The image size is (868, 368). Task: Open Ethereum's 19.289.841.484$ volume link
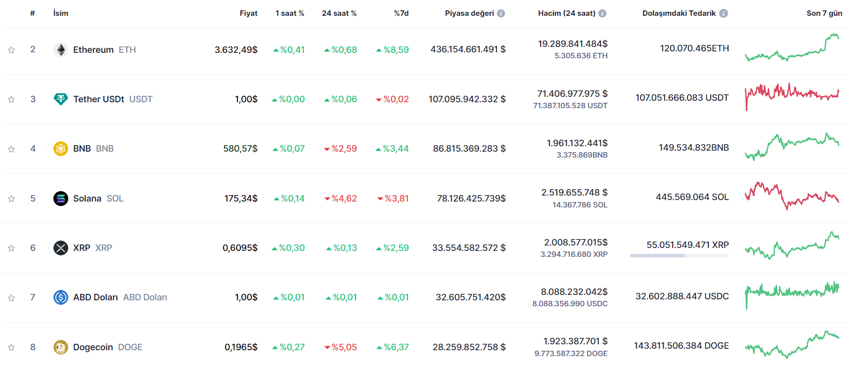pyautogui.click(x=573, y=44)
